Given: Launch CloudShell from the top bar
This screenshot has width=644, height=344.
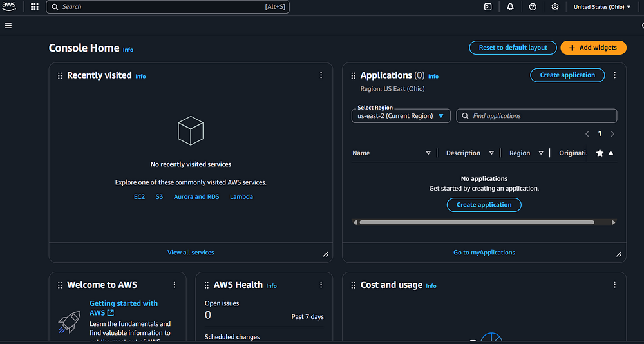Looking at the screenshot, I should [x=488, y=7].
